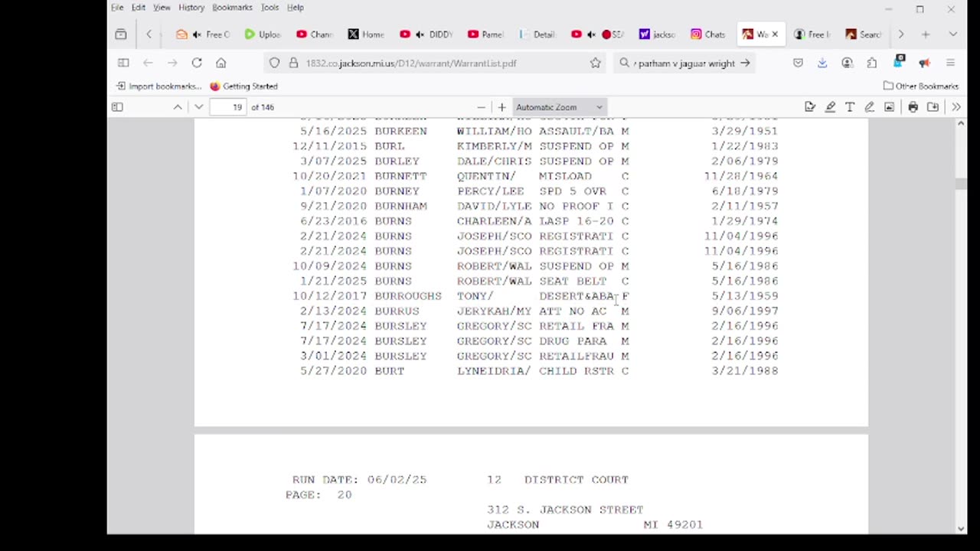The width and height of the screenshot is (980, 551).
Task: List all tabs dropdown
Action: point(952,34)
